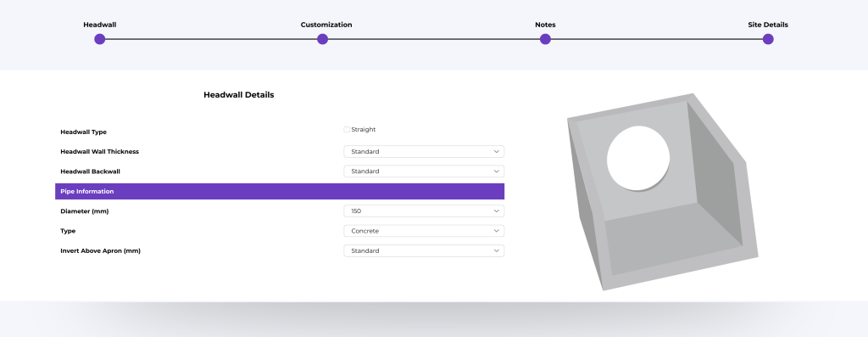Open the Invert Above Apron dropdown
Screen dimensions: 868x337
point(424,251)
